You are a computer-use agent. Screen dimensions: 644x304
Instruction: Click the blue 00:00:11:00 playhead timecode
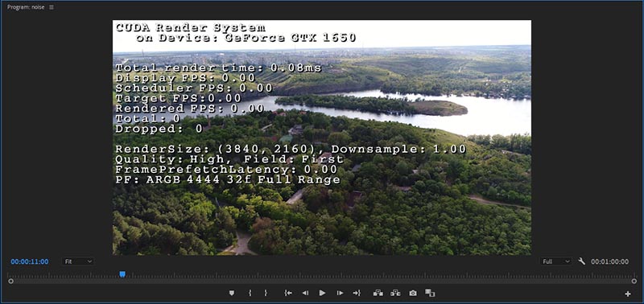[x=30, y=261]
